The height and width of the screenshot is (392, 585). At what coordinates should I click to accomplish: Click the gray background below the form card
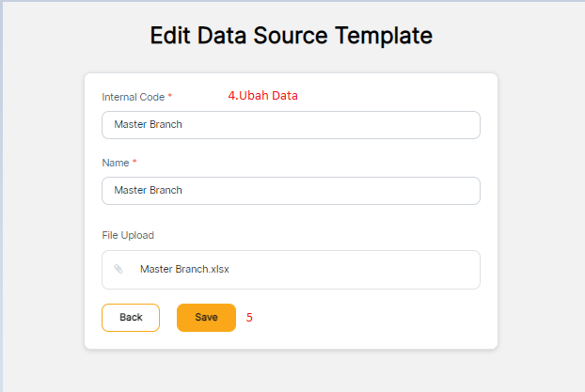(x=291, y=371)
